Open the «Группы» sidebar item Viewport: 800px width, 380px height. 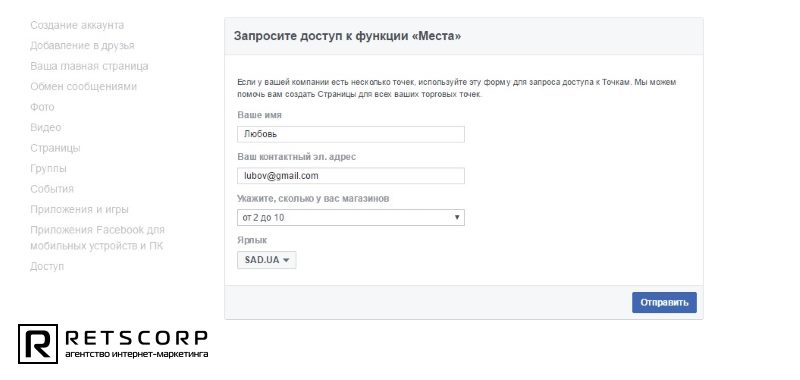coord(48,168)
